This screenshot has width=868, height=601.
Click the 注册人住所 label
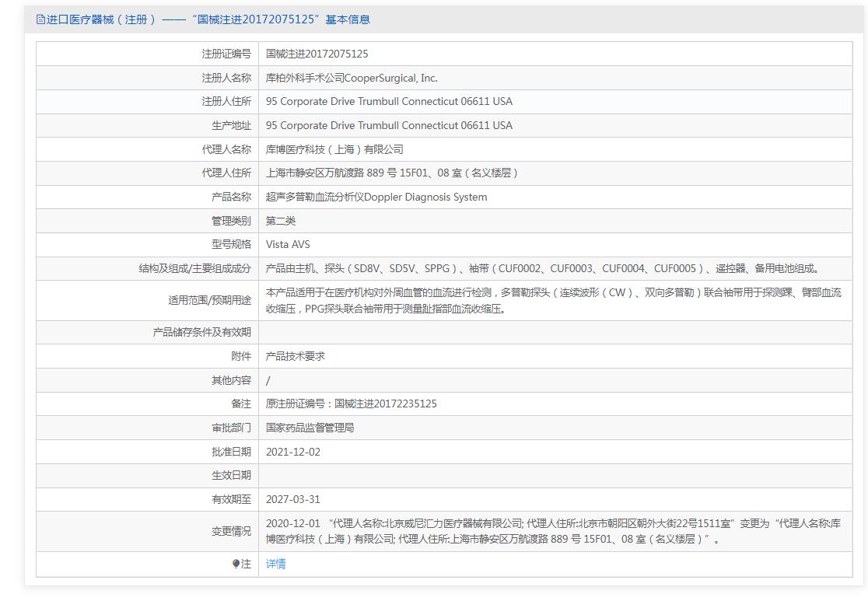click(x=226, y=101)
